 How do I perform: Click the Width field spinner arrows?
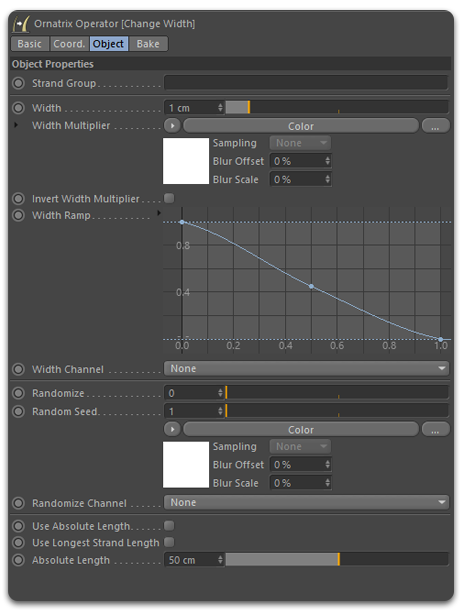tap(221, 108)
